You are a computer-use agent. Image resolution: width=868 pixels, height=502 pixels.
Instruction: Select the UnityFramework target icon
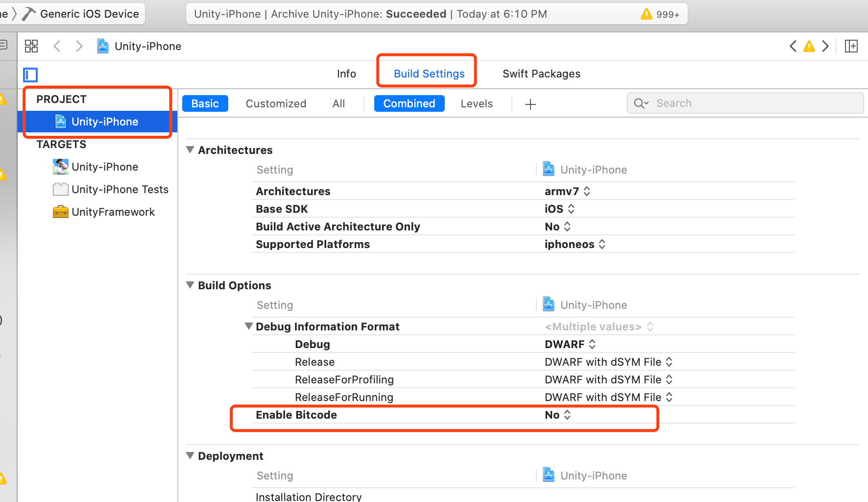(x=60, y=211)
